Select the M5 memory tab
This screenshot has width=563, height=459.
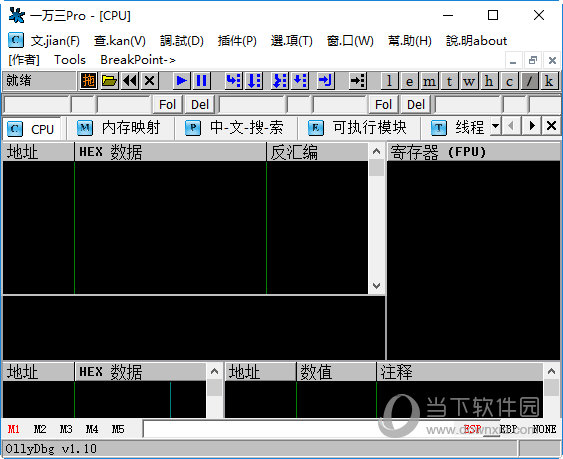(x=118, y=429)
